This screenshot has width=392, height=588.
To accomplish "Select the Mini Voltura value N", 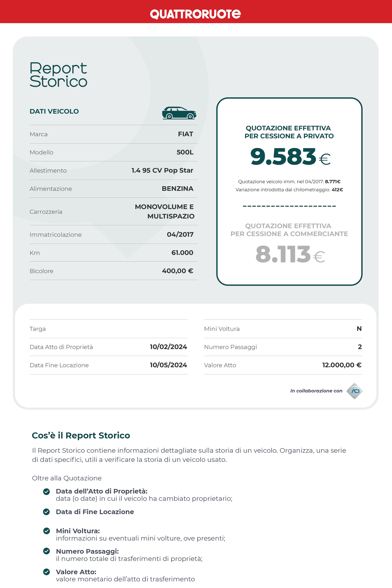I will 359,329.
